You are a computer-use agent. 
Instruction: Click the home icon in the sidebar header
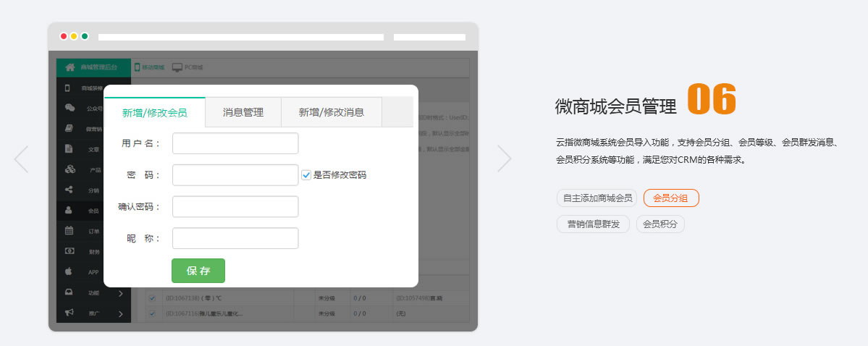click(70, 67)
